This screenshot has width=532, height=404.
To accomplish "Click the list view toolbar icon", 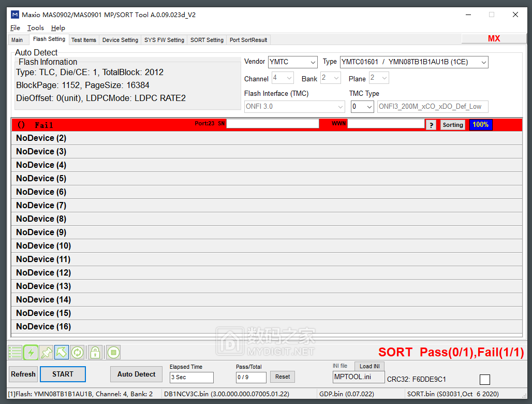I will pyautogui.click(x=15, y=352).
